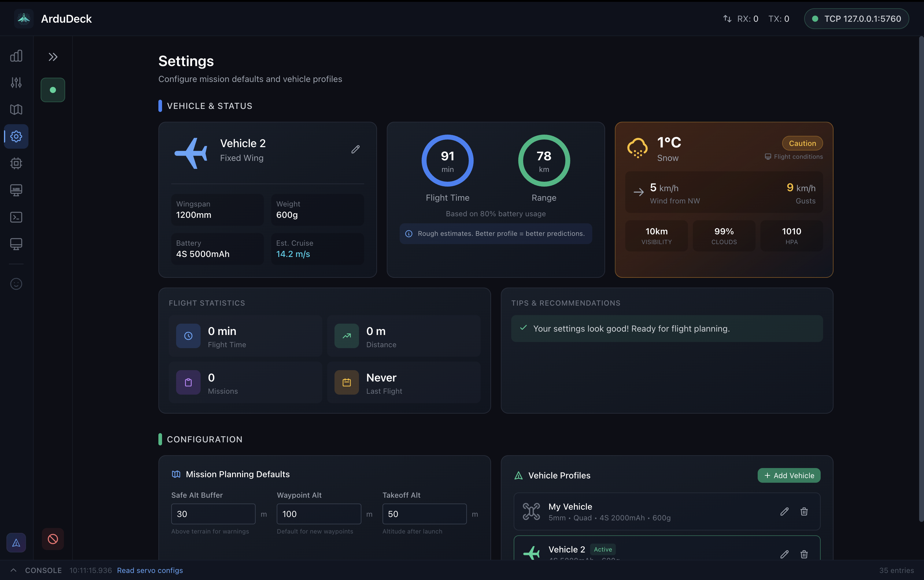Click the TCP 127.0.0.1:5760 connection pill

click(856, 18)
